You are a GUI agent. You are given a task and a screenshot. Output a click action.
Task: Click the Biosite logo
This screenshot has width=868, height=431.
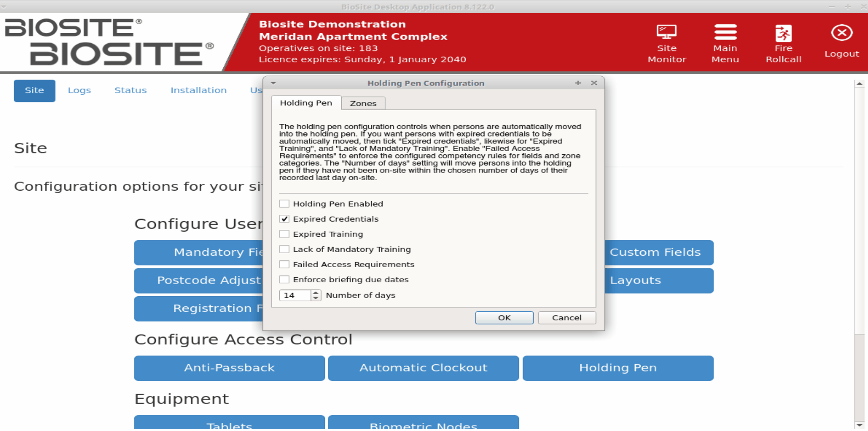[109, 42]
